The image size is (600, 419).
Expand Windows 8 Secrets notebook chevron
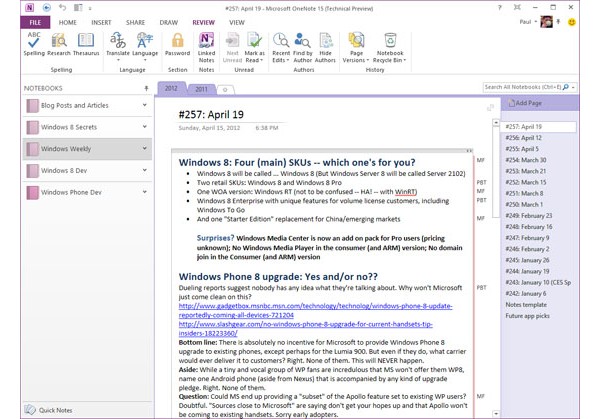pyautogui.click(x=145, y=126)
